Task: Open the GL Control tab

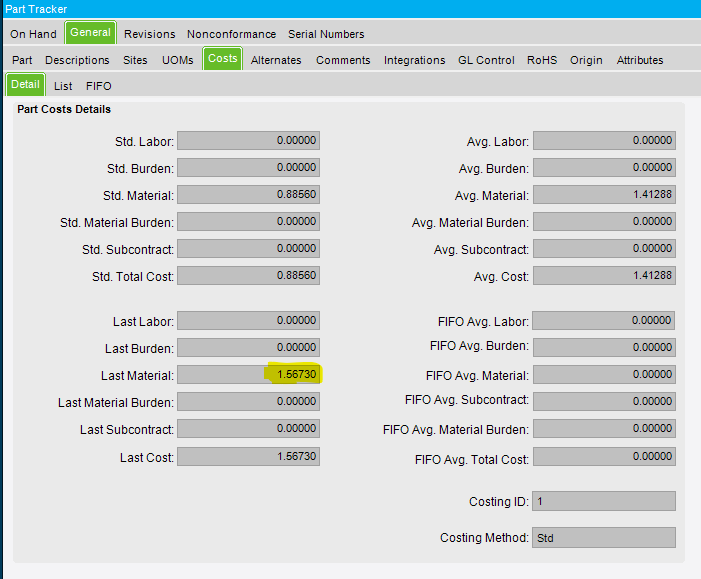Action: [x=486, y=60]
